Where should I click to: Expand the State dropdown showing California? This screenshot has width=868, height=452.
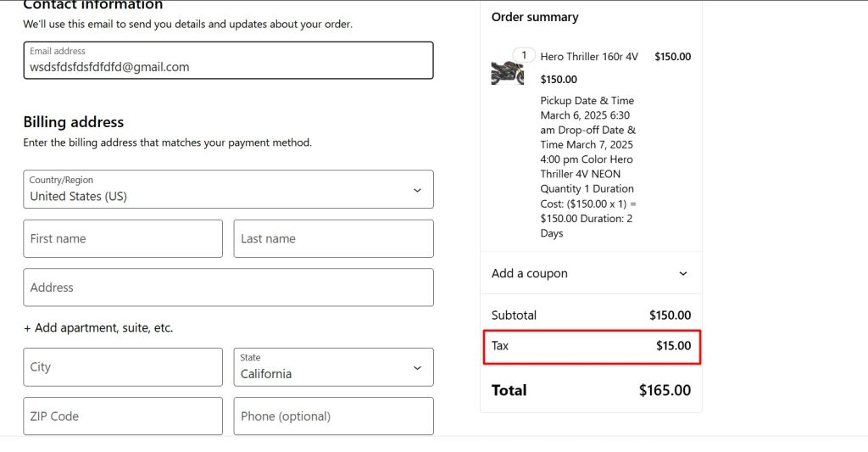point(333,367)
